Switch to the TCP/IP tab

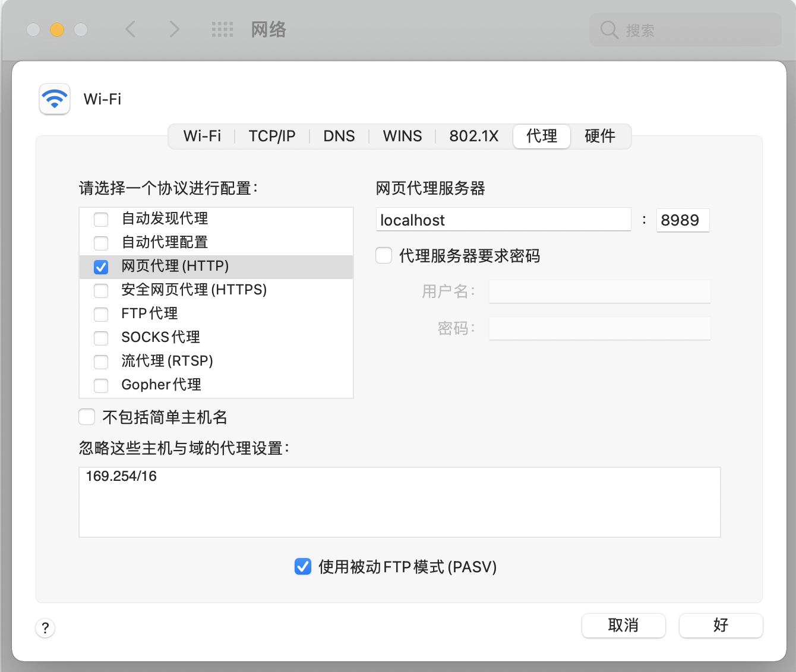272,136
